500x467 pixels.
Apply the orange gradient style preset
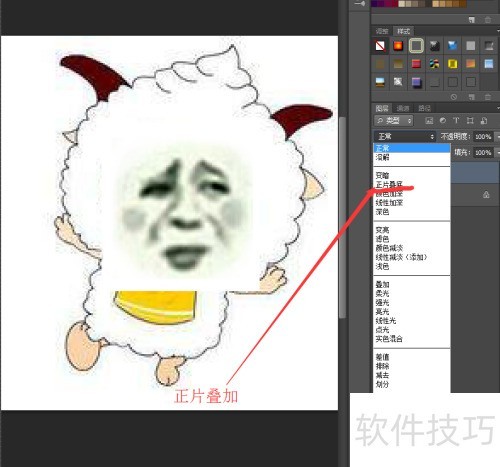(x=470, y=64)
